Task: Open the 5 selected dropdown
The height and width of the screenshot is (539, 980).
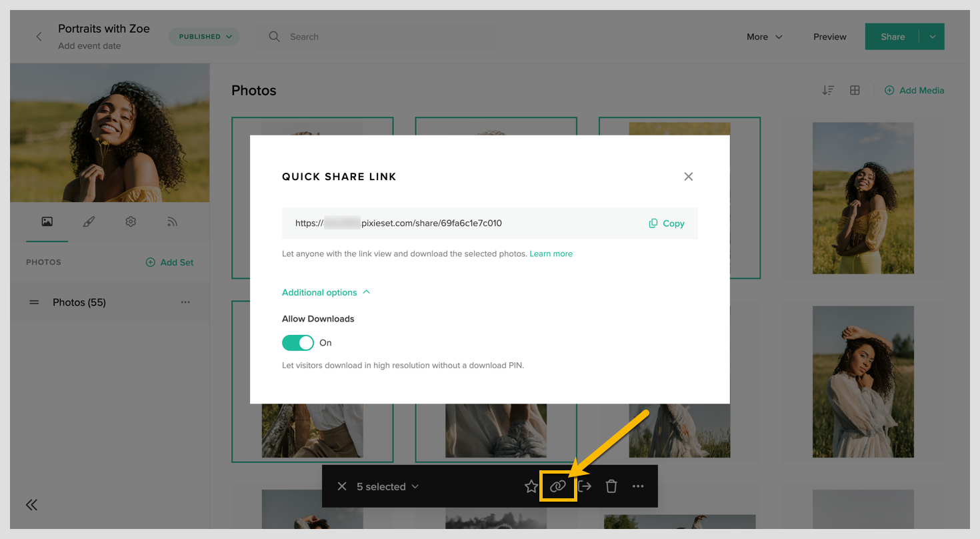Action: pyautogui.click(x=387, y=486)
